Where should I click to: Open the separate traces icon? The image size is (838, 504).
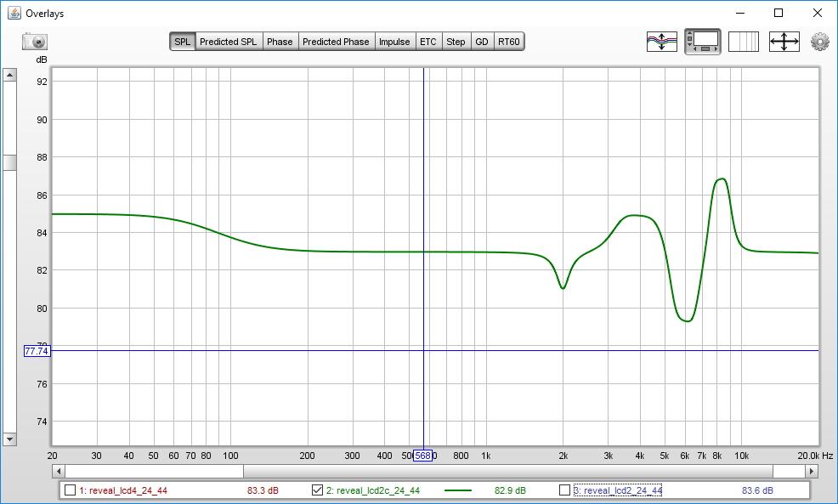pyautogui.click(x=661, y=41)
